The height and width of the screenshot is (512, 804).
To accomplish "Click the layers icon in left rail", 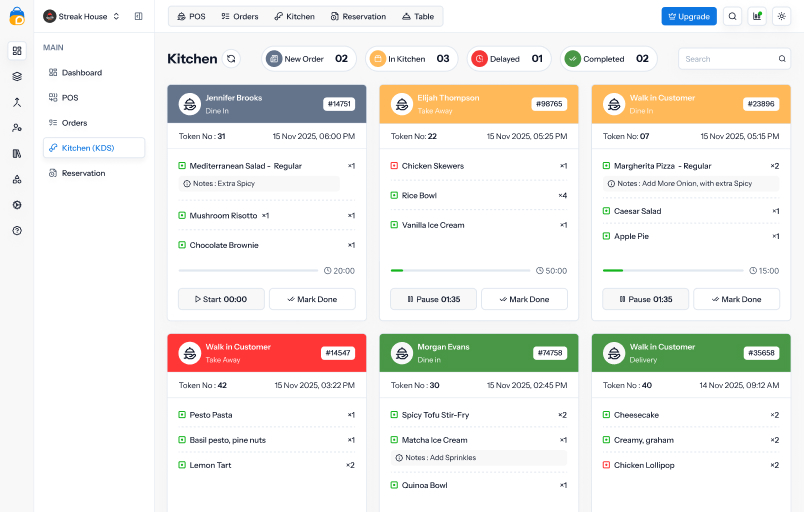I will coord(17,76).
